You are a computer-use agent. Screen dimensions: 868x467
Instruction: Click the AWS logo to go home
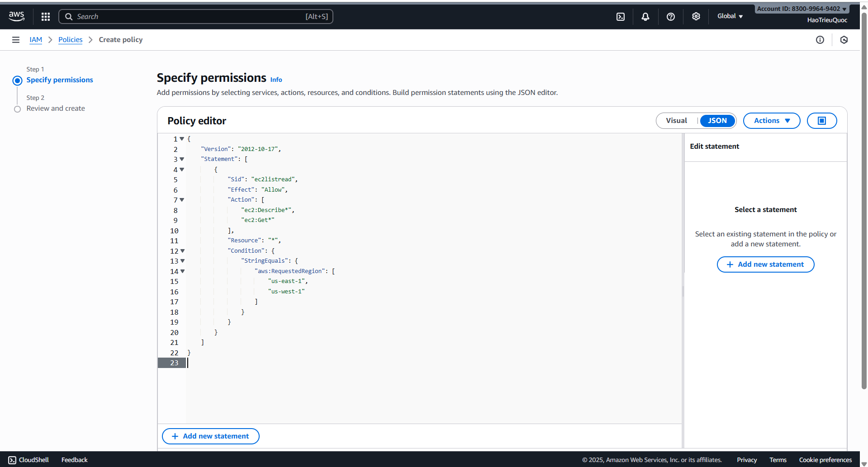click(16, 16)
